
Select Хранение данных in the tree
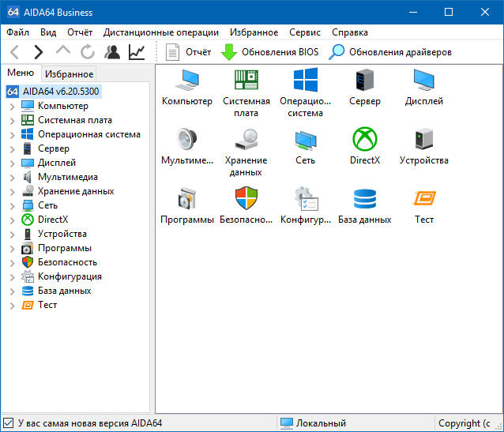coord(76,191)
